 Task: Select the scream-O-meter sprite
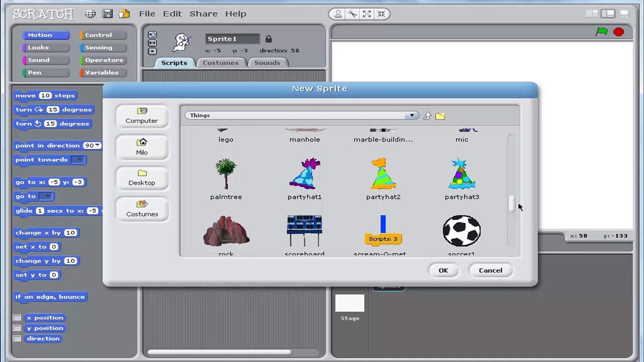(383, 235)
